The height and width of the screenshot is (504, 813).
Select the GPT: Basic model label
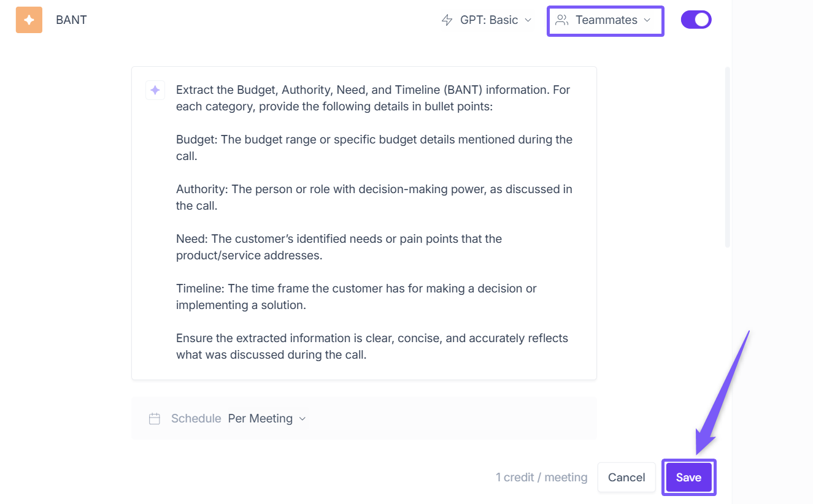pos(488,20)
